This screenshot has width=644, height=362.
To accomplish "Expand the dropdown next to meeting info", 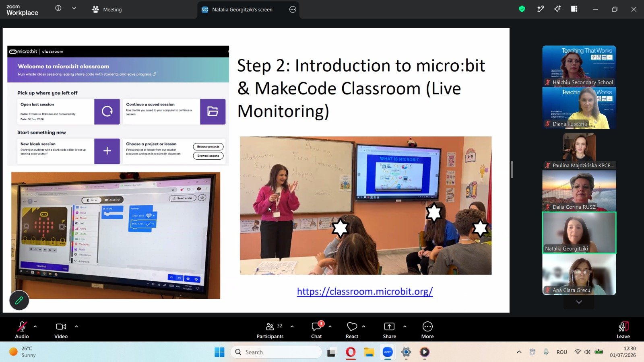I will [74, 8].
